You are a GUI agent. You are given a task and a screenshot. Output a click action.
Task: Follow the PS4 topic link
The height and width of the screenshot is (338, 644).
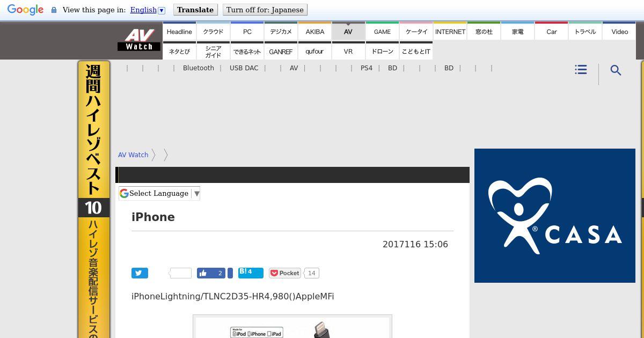tap(367, 68)
